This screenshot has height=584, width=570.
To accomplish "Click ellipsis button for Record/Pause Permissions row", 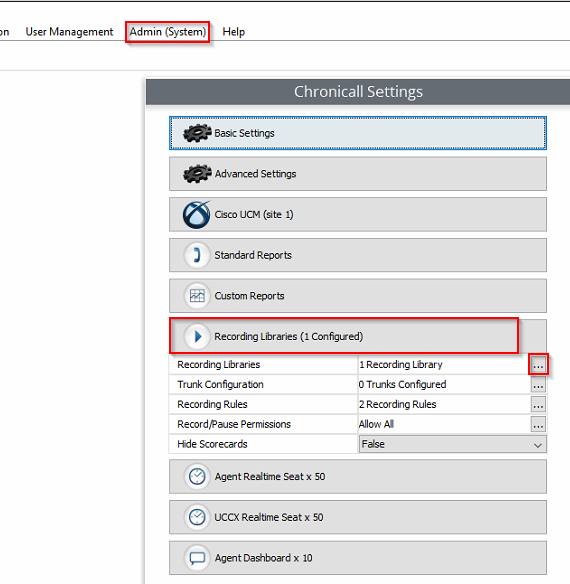I will [538, 424].
